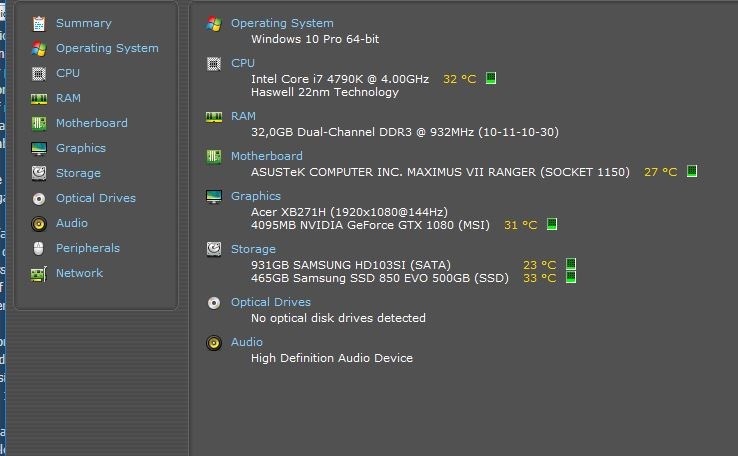This screenshot has width=738, height=456.
Task: Click the GPU temperature value 31 °C
Action: [521, 225]
